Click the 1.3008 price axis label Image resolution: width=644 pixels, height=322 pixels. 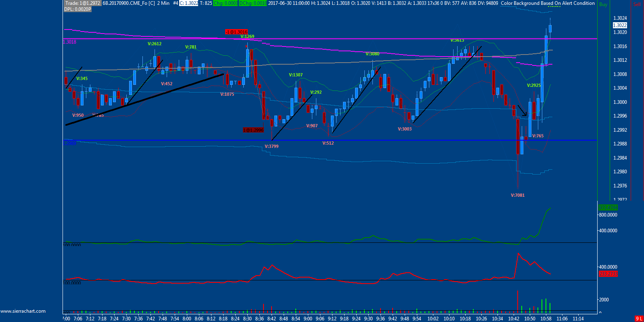tap(620, 74)
